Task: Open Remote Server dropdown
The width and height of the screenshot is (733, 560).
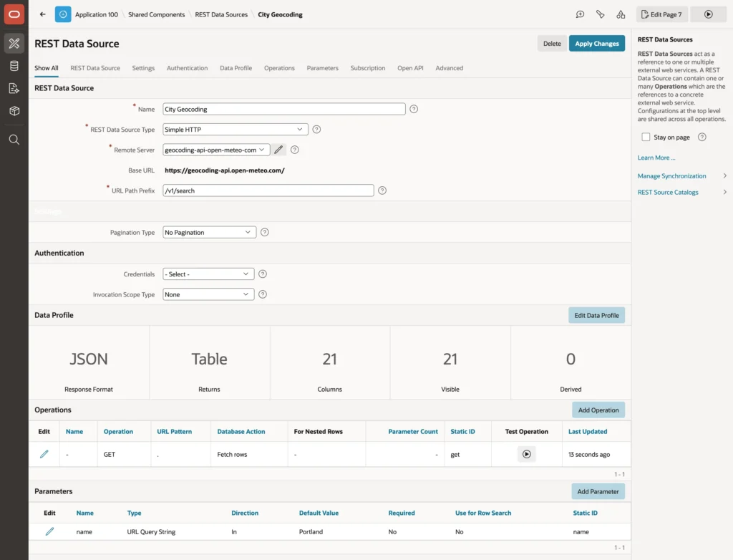Action: point(216,150)
